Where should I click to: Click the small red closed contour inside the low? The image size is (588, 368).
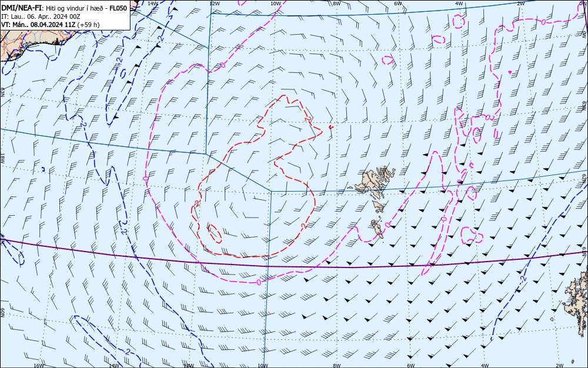point(214,233)
